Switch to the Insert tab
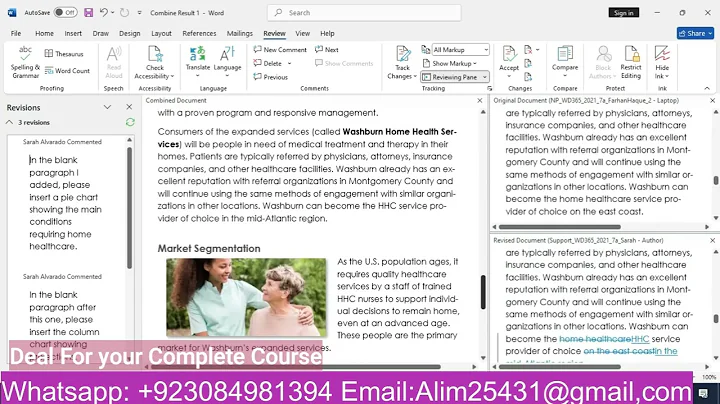Screen dimensions: 720x404 pos(73,34)
